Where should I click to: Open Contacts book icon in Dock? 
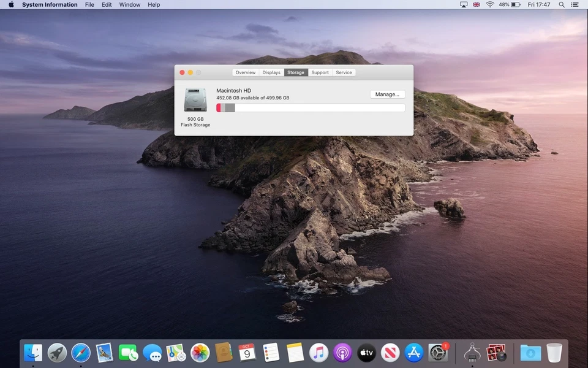(224, 353)
